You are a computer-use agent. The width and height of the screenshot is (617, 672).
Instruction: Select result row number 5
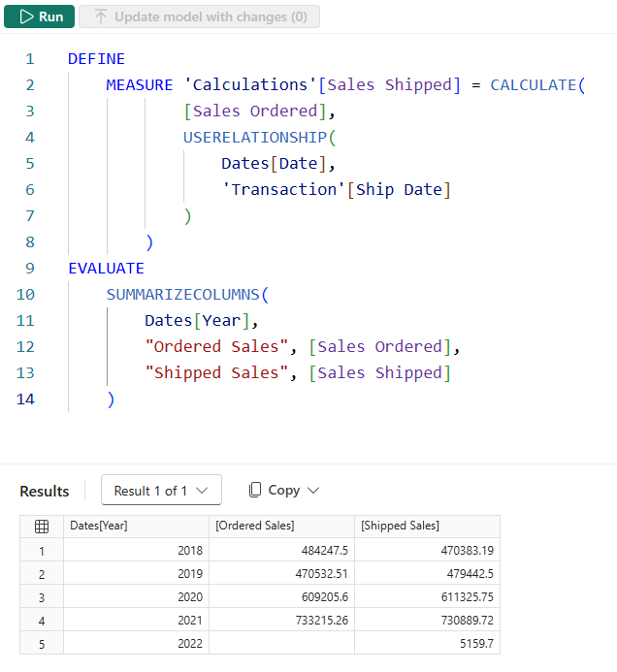click(42, 644)
